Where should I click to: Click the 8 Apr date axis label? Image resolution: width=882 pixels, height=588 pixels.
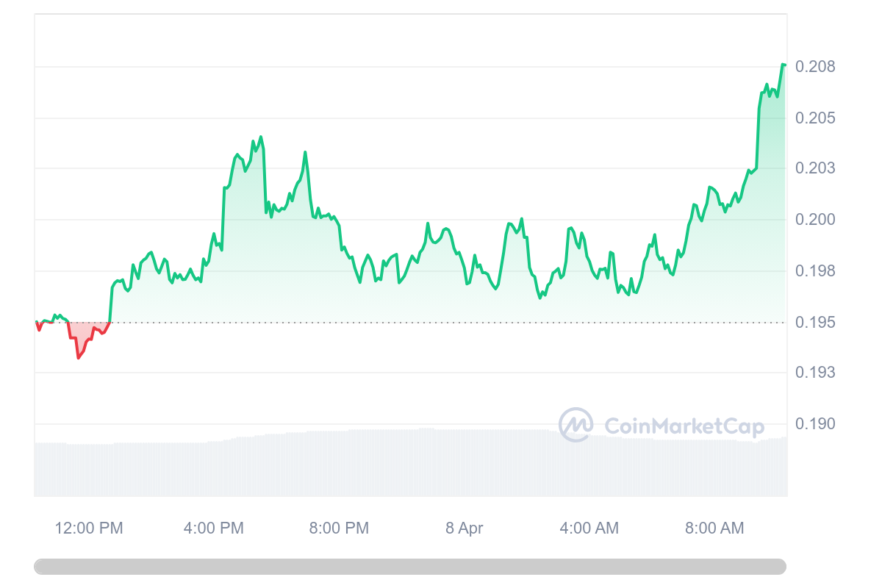pos(465,528)
